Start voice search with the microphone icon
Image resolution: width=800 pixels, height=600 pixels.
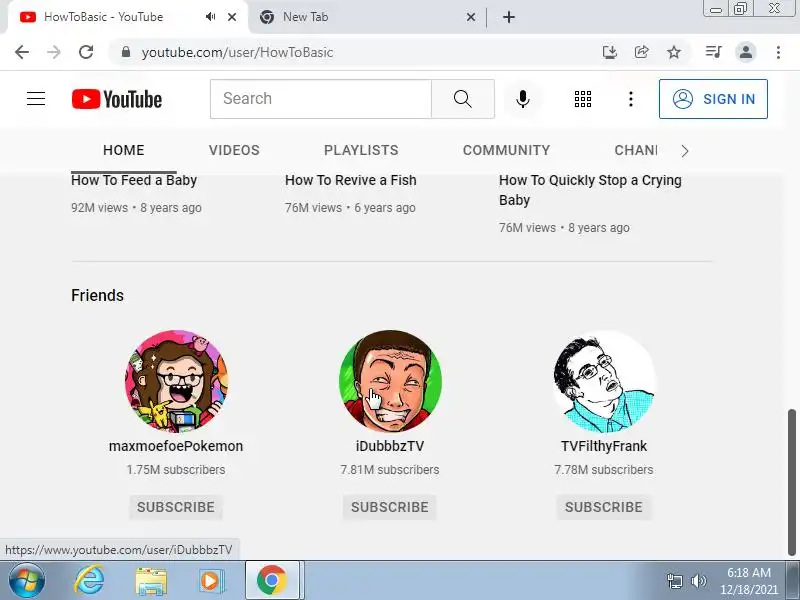tap(522, 98)
